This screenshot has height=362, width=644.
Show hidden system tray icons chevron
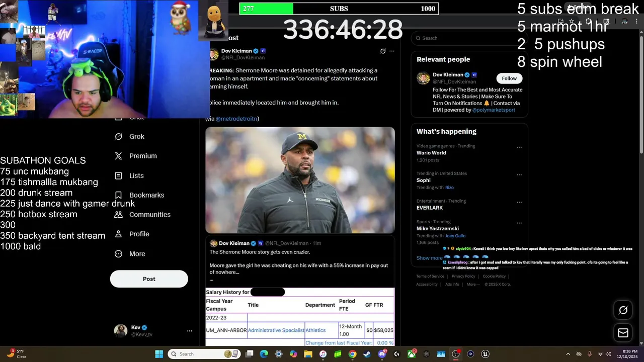pos(568,354)
